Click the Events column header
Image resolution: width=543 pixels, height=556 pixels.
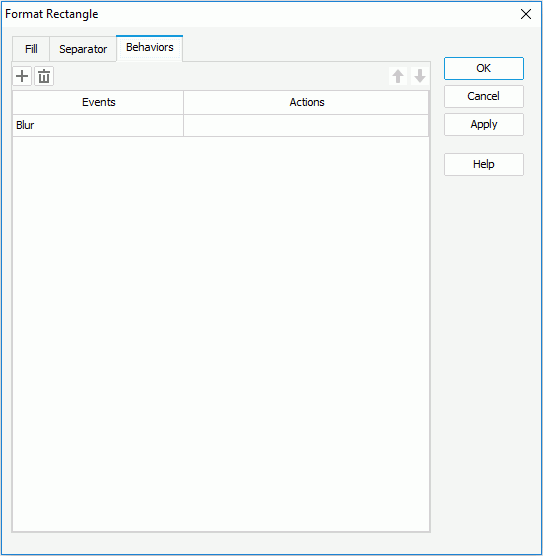tap(98, 102)
